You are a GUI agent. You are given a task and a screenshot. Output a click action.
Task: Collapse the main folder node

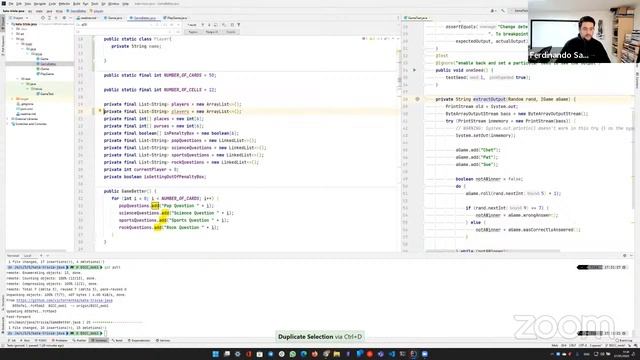point(18,44)
